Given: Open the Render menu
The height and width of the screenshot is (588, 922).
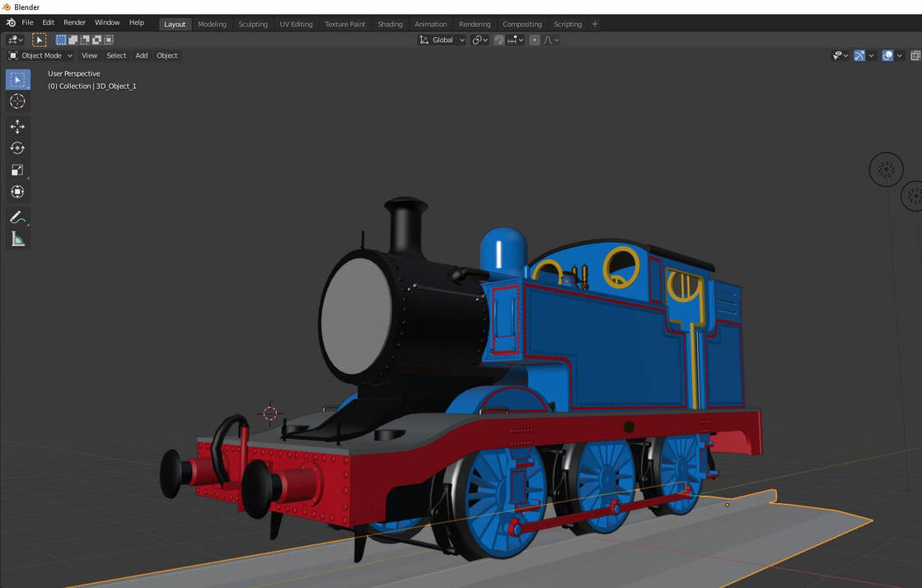Looking at the screenshot, I should point(75,22).
